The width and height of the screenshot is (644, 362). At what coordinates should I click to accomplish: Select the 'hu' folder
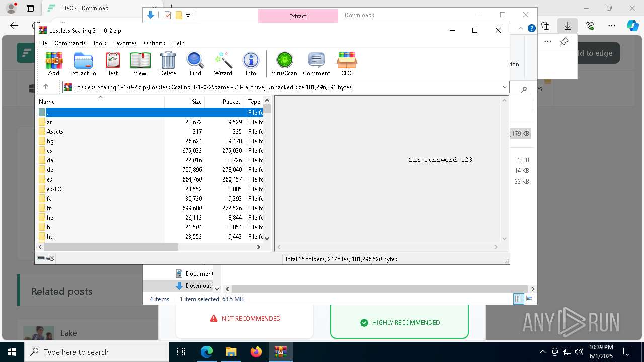click(150, 236)
